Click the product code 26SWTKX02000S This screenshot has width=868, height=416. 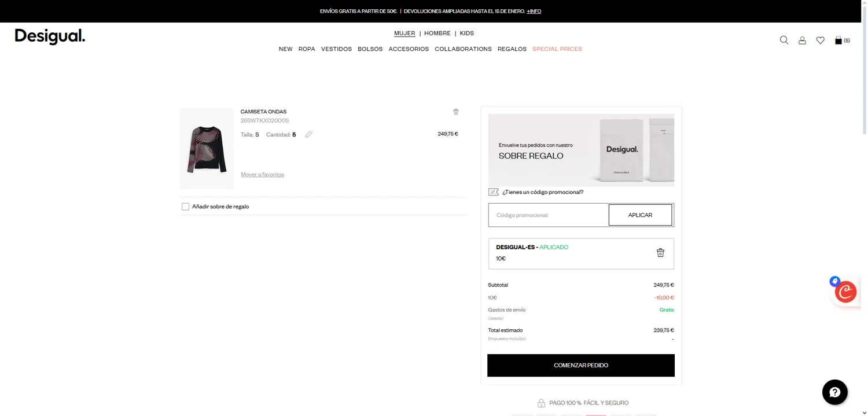coord(264,121)
